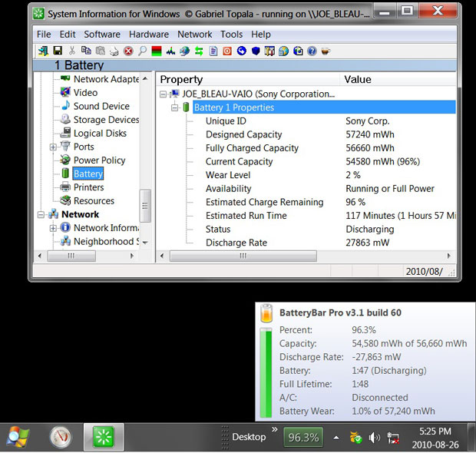Screen dimensions: 476x453
Task: Click the property panel scroll-right arrow
Action: pyautogui.click(x=448, y=256)
